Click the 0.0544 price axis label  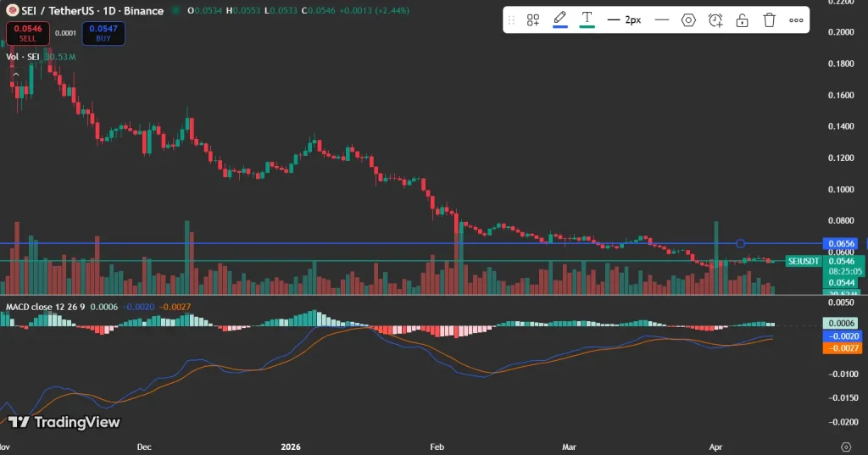842,283
